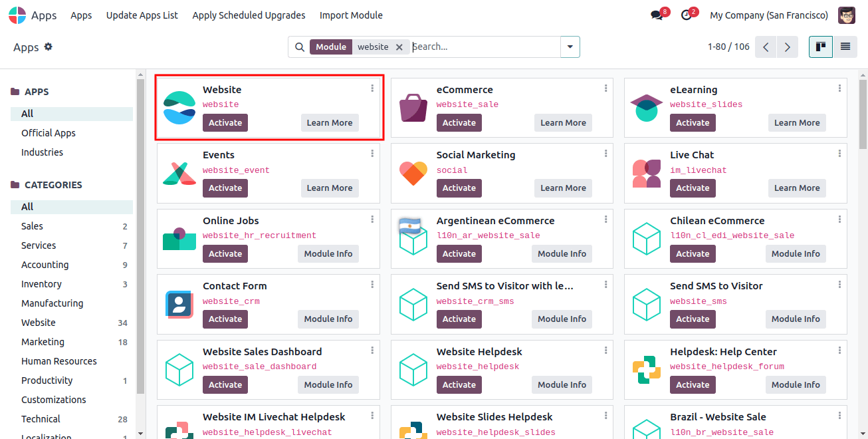Open the Contact Form card three-dot menu
Screen dimensions: 868x439
pyautogui.click(x=372, y=284)
